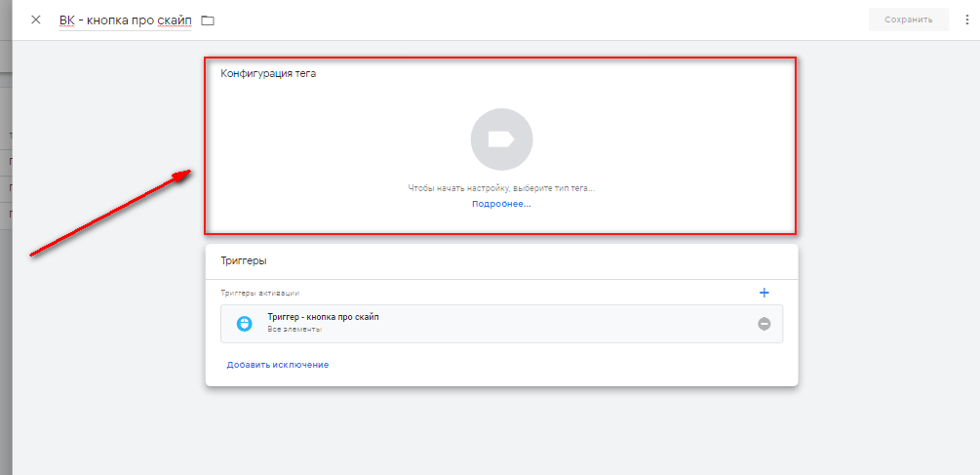Click the Конфигурация тега heading
The width and height of the screenshot is (980, 475).
click(268, 74)
